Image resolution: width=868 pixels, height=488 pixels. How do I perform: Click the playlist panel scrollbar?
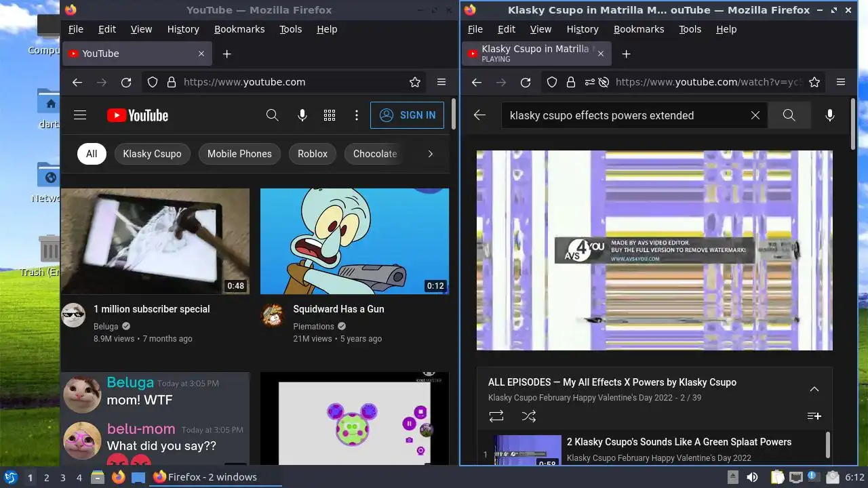tap(828, 445)
